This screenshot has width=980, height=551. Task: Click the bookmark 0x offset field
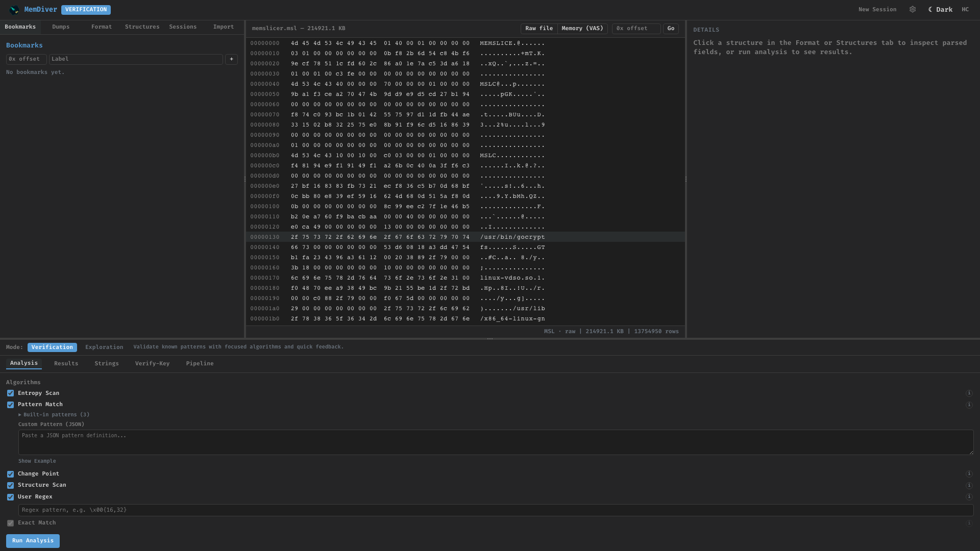pos(27,59)
